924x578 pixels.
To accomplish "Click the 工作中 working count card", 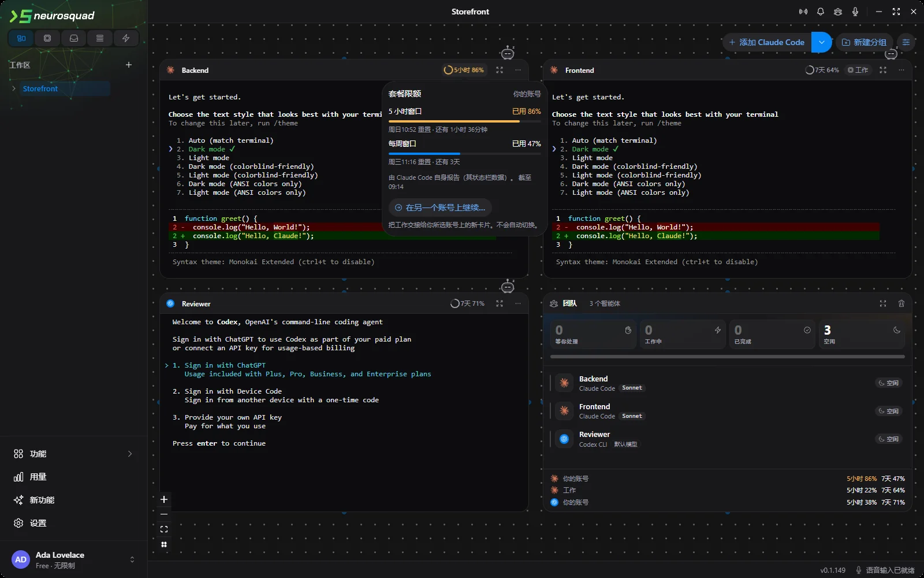I will point(683,334).
